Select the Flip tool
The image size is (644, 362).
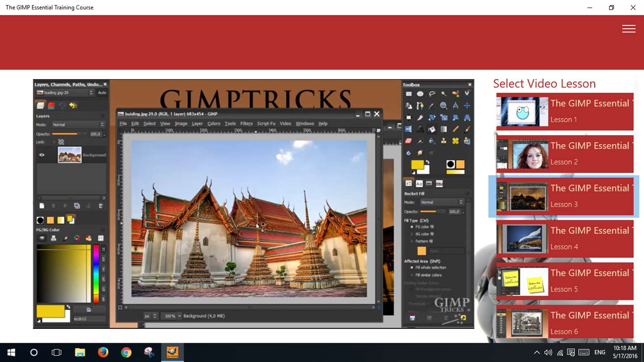click(x=409, y=129)
